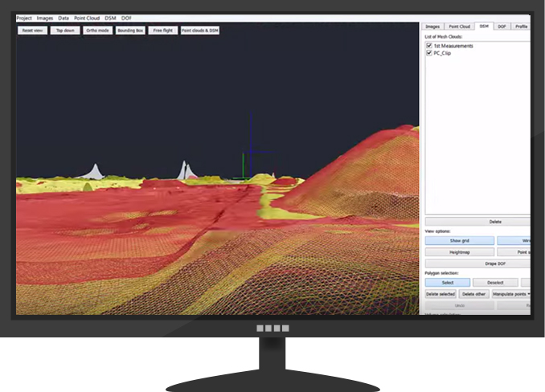Select the PC_Clip list entry
Image resolution: width=545 pixels, height=392 pixels.
pos(442,53)
